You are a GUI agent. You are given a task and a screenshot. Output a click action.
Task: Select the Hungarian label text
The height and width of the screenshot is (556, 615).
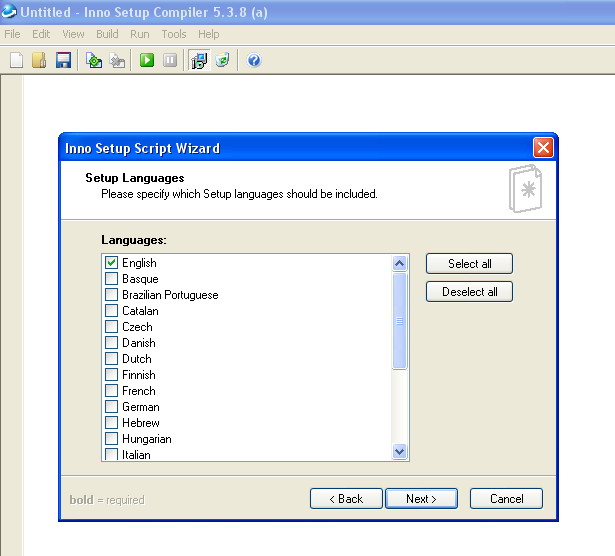147,439
